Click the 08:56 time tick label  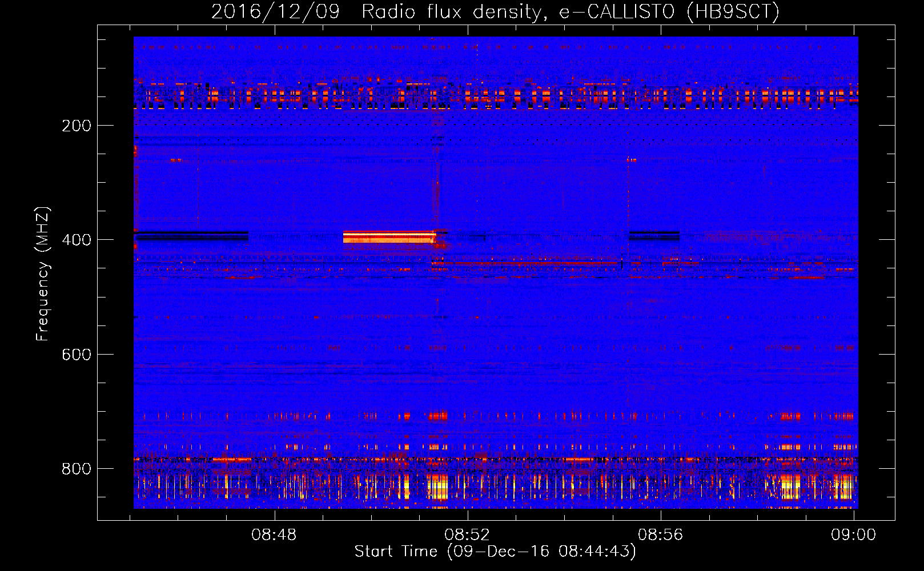coord(660,535)
